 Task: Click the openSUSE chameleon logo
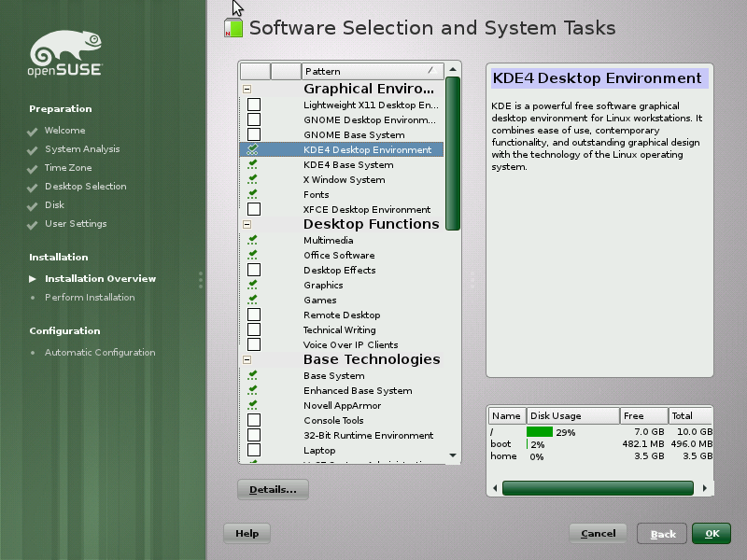pyautogui.click(x=63, y=49)
